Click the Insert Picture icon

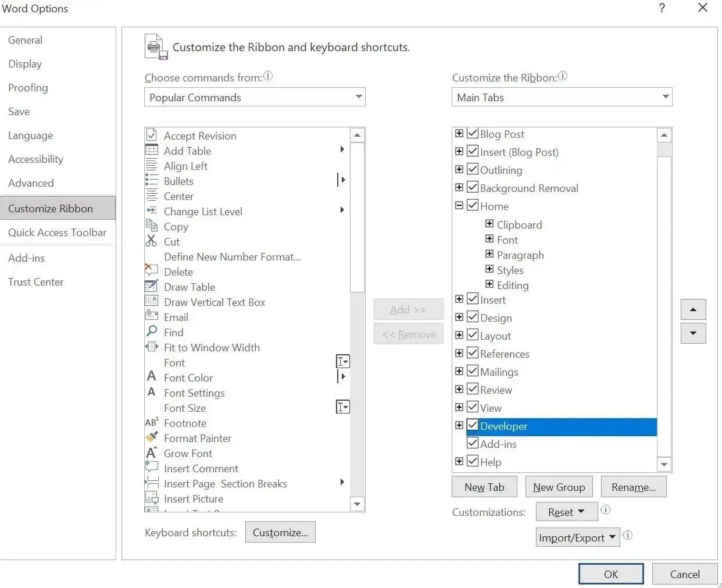(151, 498)
